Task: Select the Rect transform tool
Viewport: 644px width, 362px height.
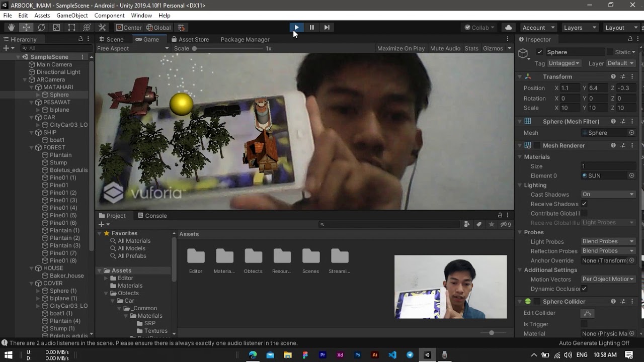Action: point(71,28)
